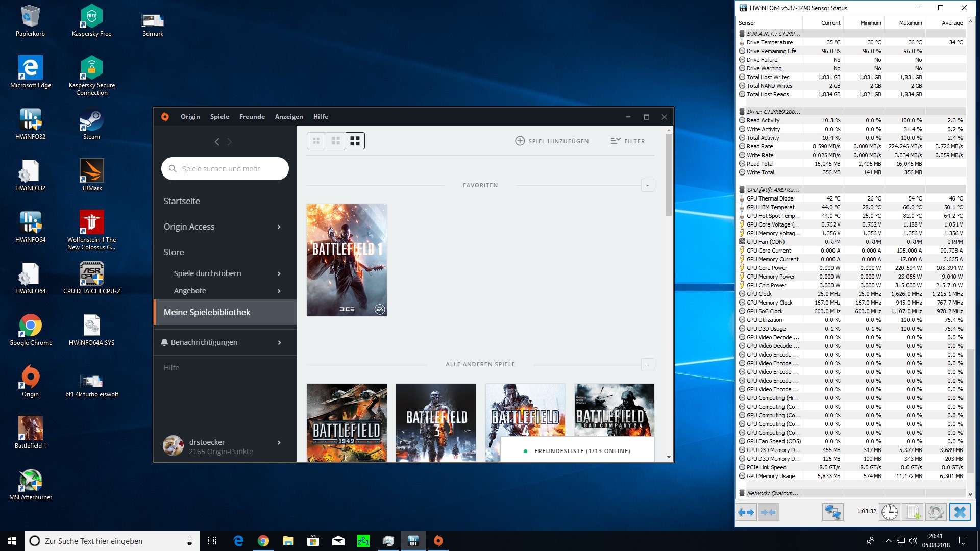
Task: Switch Origin library to medium tile view
Action: point(336,141)
